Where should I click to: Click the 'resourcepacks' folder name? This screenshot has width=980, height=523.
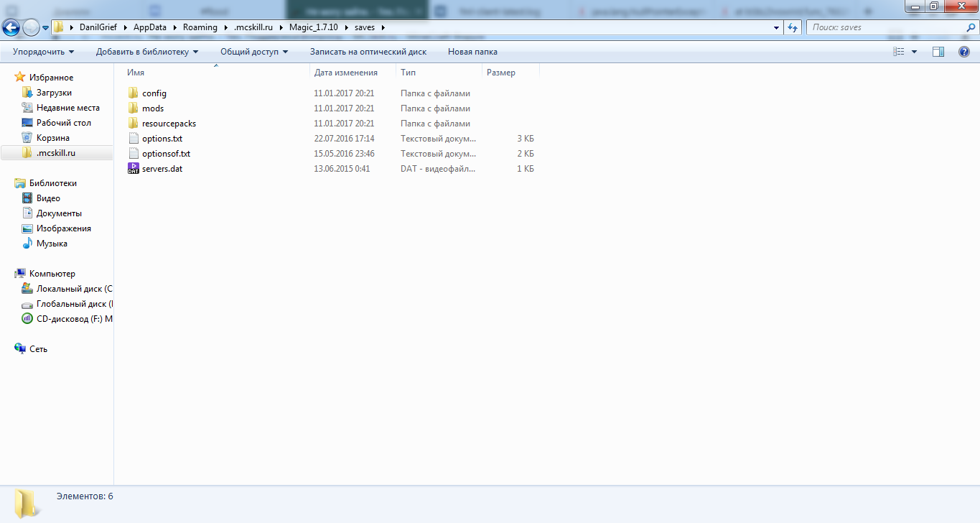pos(169,124)
